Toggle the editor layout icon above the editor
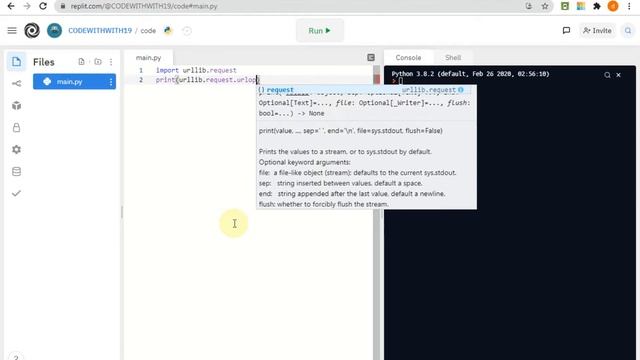 [x=371, y=58]
